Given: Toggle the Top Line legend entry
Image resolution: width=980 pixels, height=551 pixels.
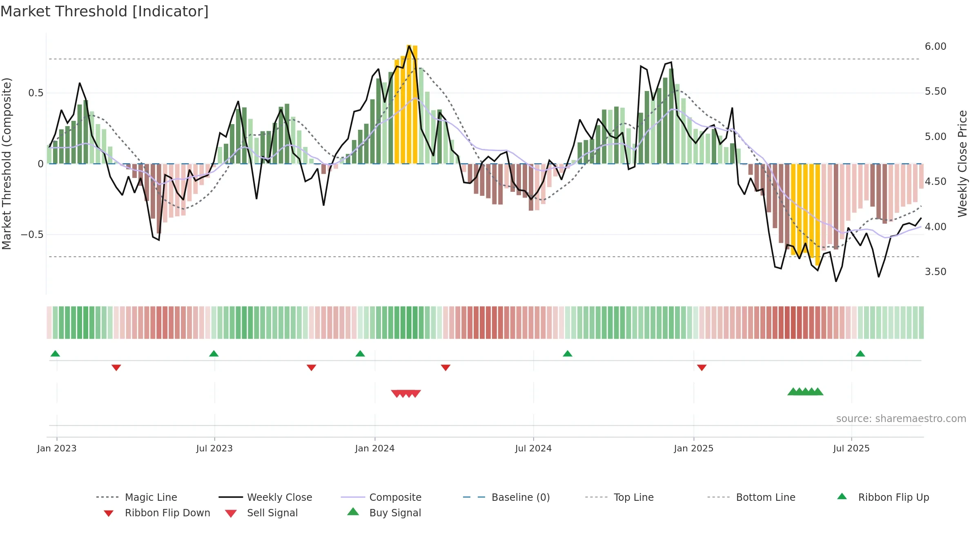Looking at the screenshot, I should coord(619,497).
